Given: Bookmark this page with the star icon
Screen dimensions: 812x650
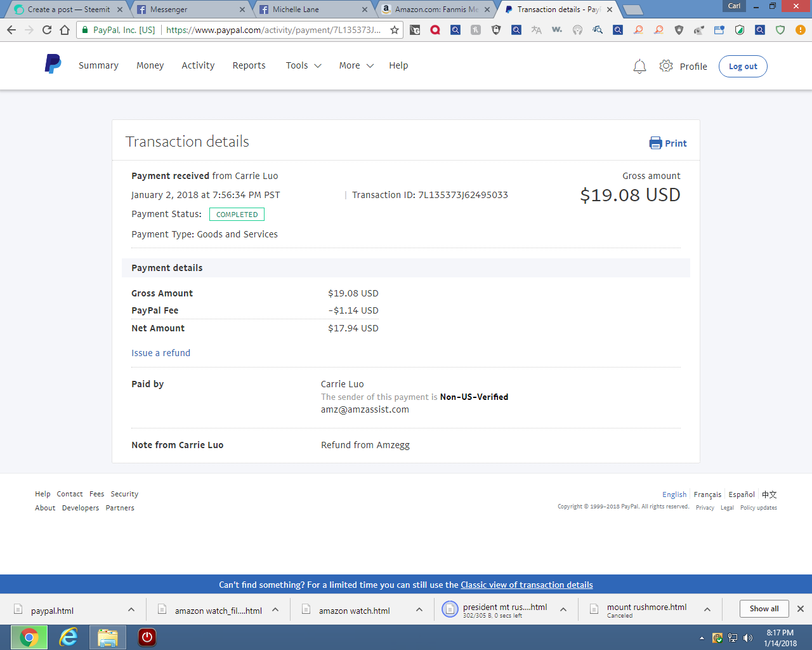Looking at the screenshot, I should [394, 30].
